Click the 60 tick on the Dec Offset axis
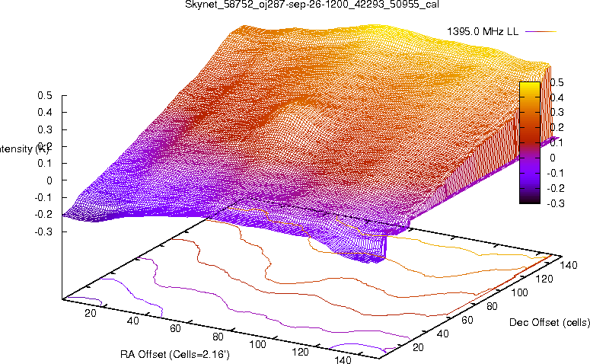The image size is (590, 364). [467, 320]
